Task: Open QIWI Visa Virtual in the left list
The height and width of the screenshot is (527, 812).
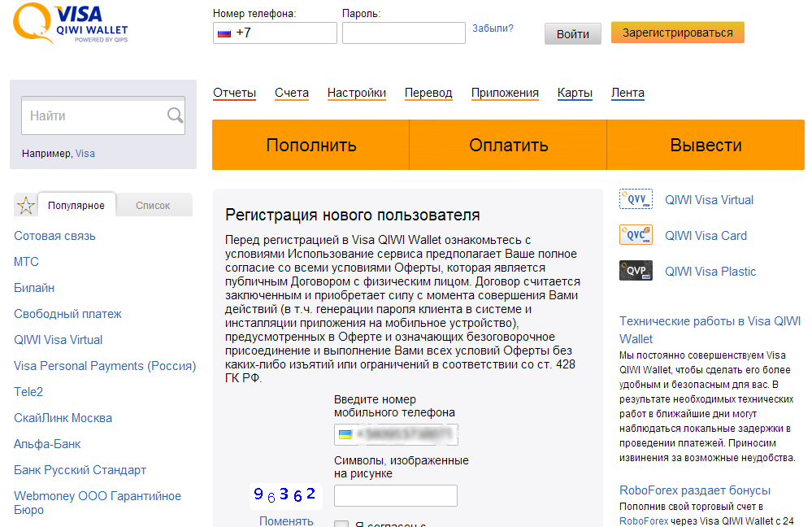Action: pyautogui.click(x=58, y=340)
